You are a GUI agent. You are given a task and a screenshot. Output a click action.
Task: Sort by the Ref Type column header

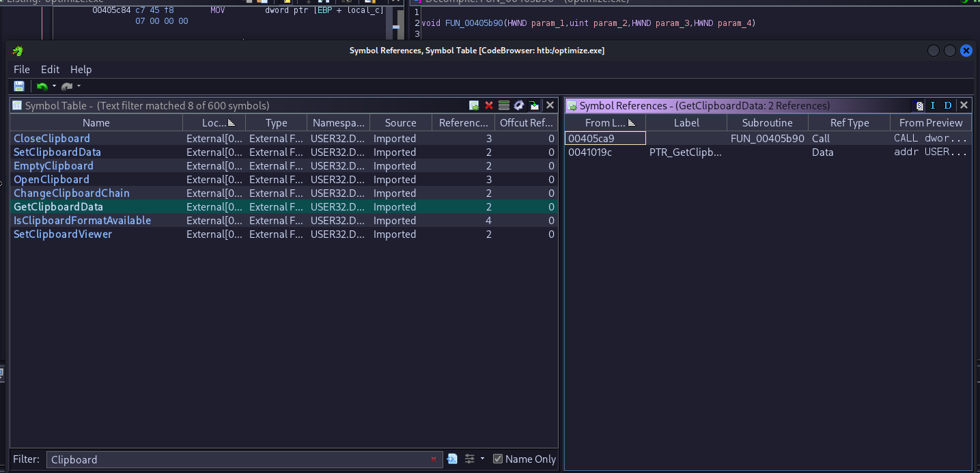[x=850, y=123]
